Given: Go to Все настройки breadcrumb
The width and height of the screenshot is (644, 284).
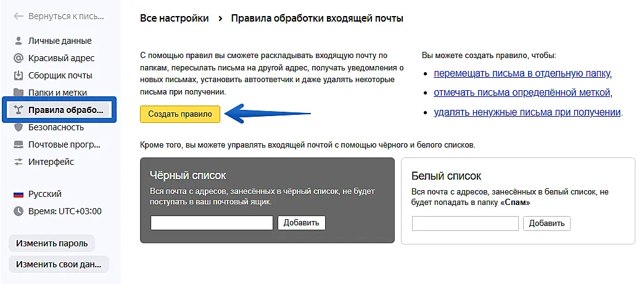Looking at the screenshot, I should (x=174, y=18).
